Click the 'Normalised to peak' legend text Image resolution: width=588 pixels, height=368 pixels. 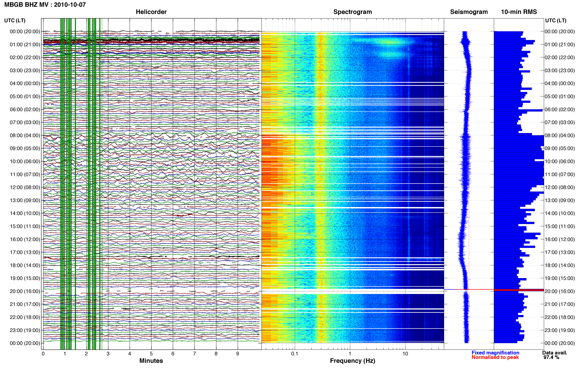click(x=495, y=357)
